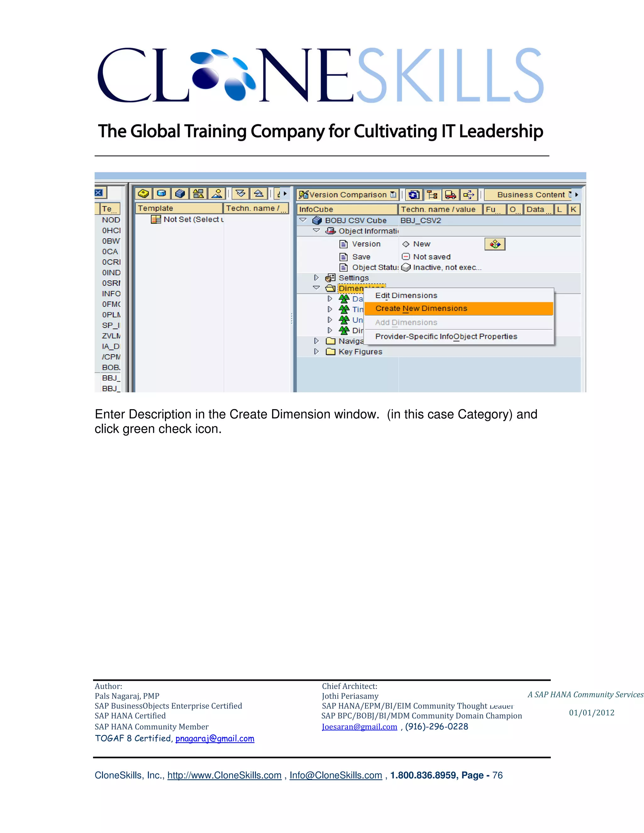Choose Edit Dimensions from the context menu
The image size is (644, 833).
tap(458, 295)
